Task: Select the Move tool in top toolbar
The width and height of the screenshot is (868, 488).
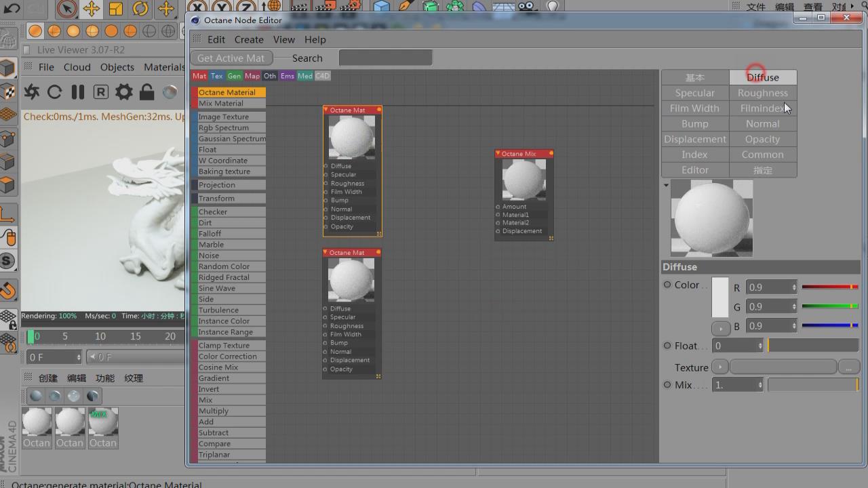Action: click(x=92, y=9)
